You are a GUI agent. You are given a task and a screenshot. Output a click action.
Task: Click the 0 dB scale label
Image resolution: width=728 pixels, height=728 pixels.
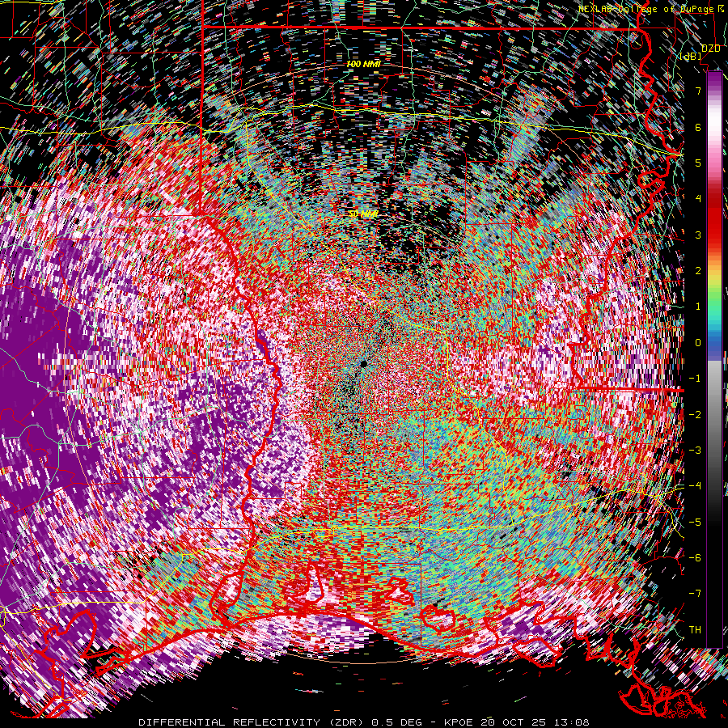coord(698,343)
